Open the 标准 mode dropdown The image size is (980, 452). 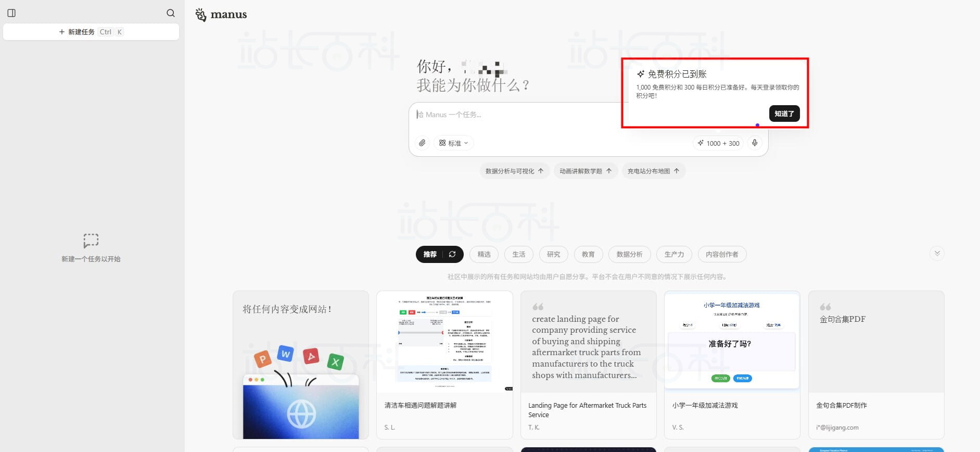pos(454,143)
